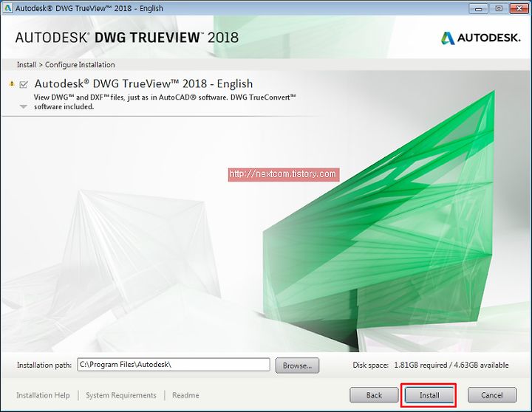Maximize the installer window
This screenshot has height=412, width=532.
click(499, 8)
